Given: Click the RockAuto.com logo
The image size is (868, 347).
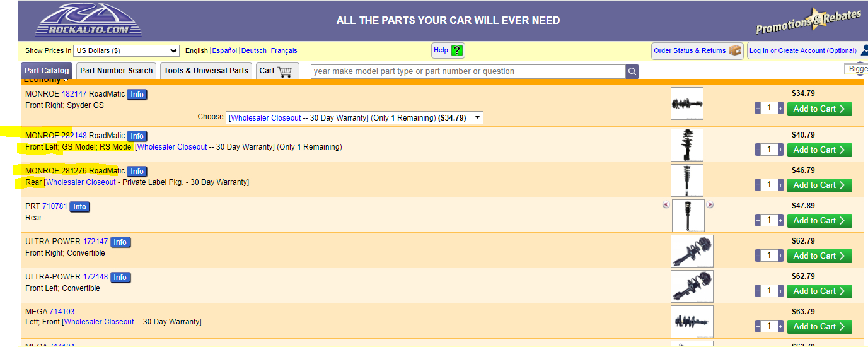Looking at the screenshot, I should click(88, 20).
